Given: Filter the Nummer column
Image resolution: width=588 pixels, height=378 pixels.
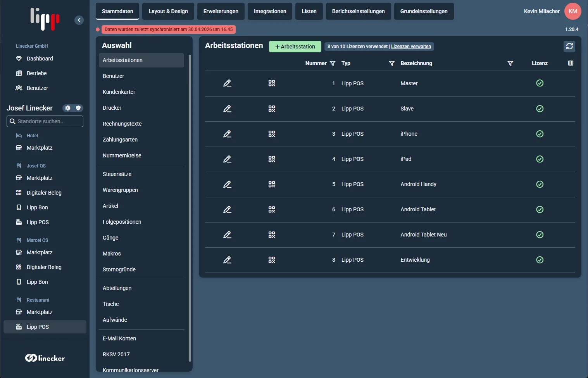Looking at the screenshot, I should click(333, 63).
